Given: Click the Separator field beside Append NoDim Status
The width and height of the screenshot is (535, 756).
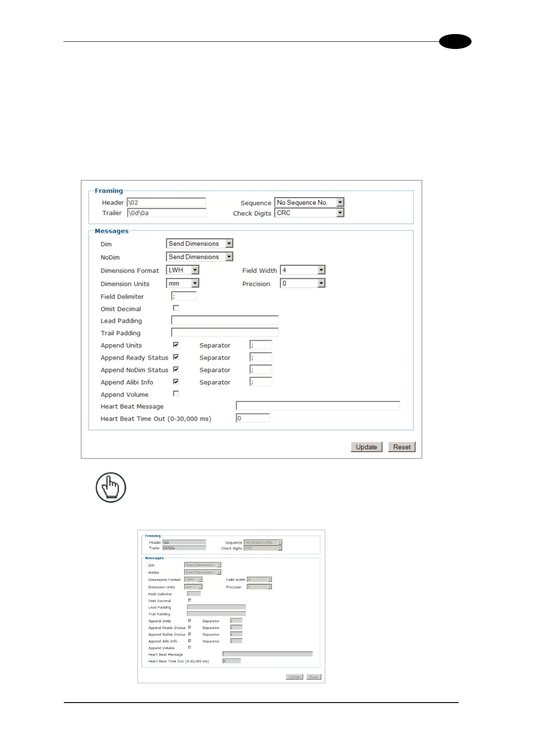Looking at the screenshot, I should point(261,369).
